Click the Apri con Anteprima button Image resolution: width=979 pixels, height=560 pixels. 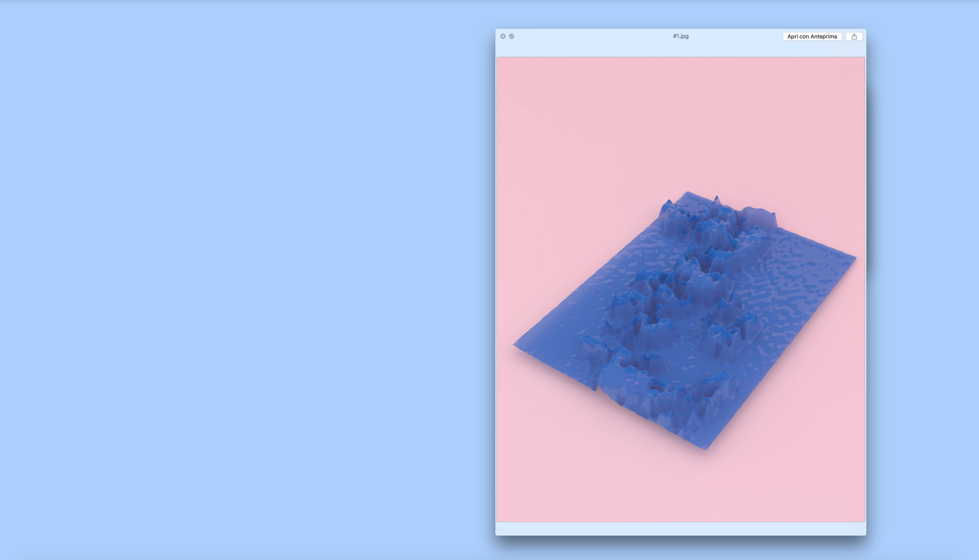(x=812, y=36)
